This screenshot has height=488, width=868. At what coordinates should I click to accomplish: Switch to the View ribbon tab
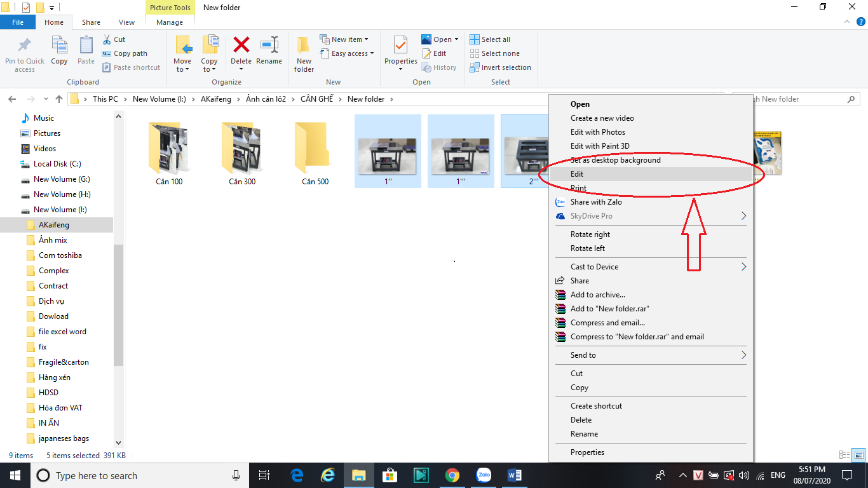click(x=126, y=22)
